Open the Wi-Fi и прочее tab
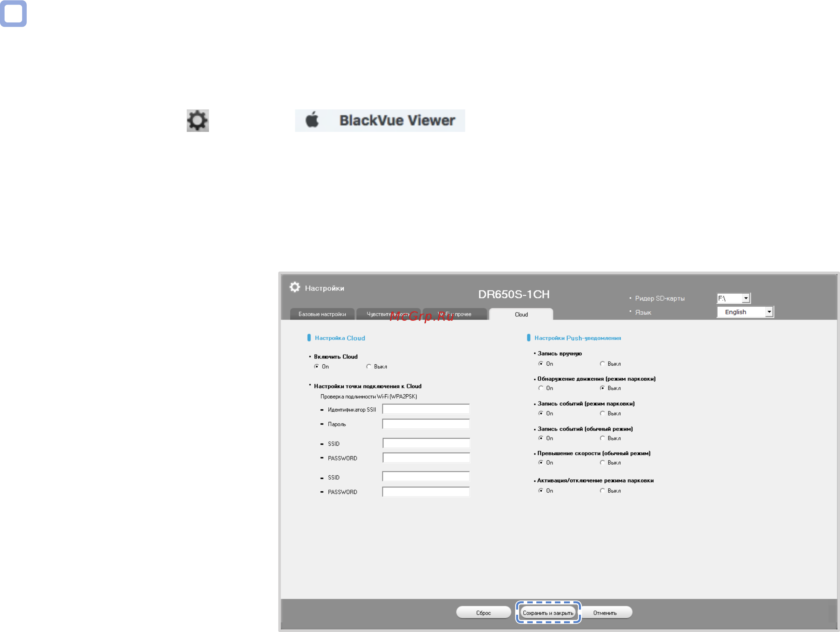The image size is (840, 632). (455, 314)
